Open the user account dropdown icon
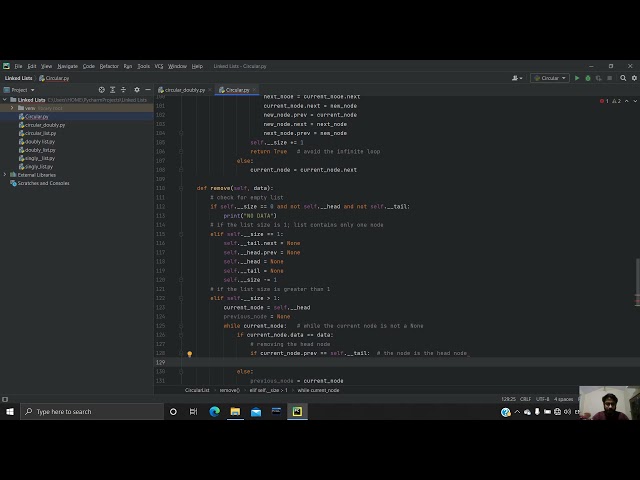640x480 pixels. pyautogui.click(x=517, y=78)
